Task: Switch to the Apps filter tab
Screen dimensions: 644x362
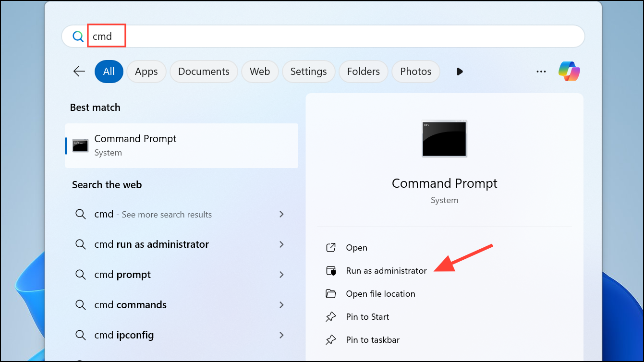Action: [x=146, y=71]
